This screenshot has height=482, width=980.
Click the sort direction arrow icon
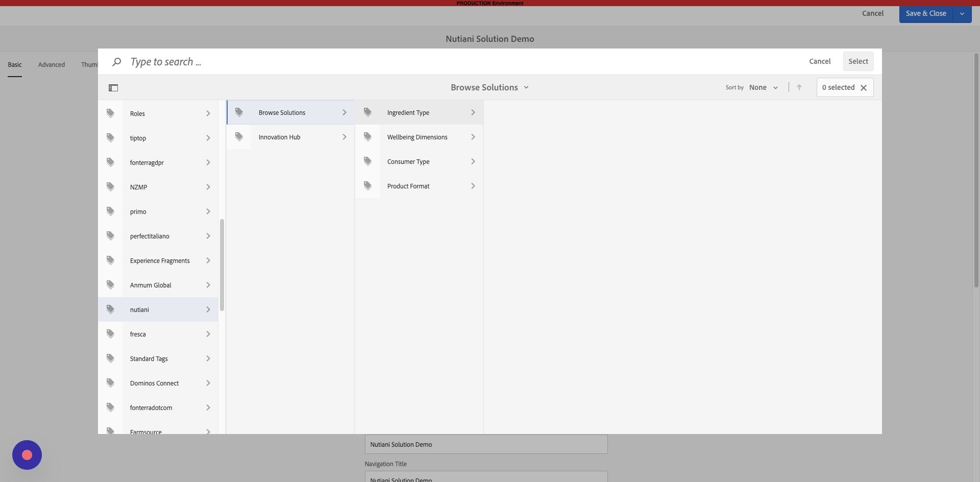click(799, 87)
